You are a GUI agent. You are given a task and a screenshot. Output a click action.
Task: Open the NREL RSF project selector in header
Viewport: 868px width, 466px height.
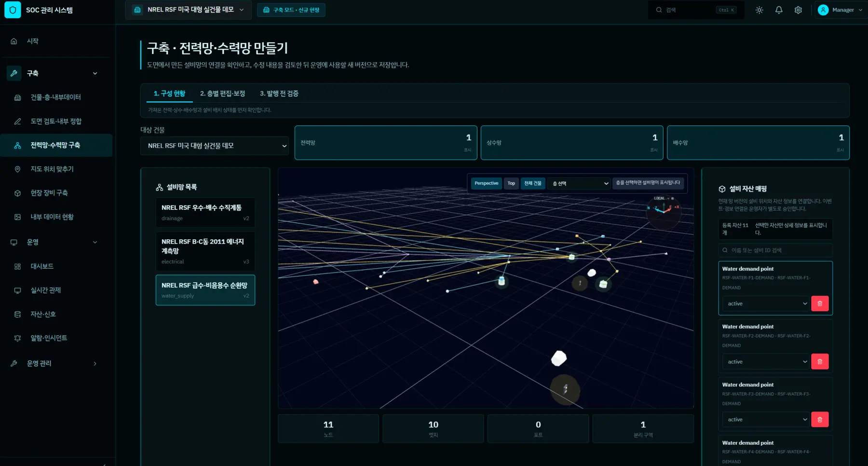[189, 10]
